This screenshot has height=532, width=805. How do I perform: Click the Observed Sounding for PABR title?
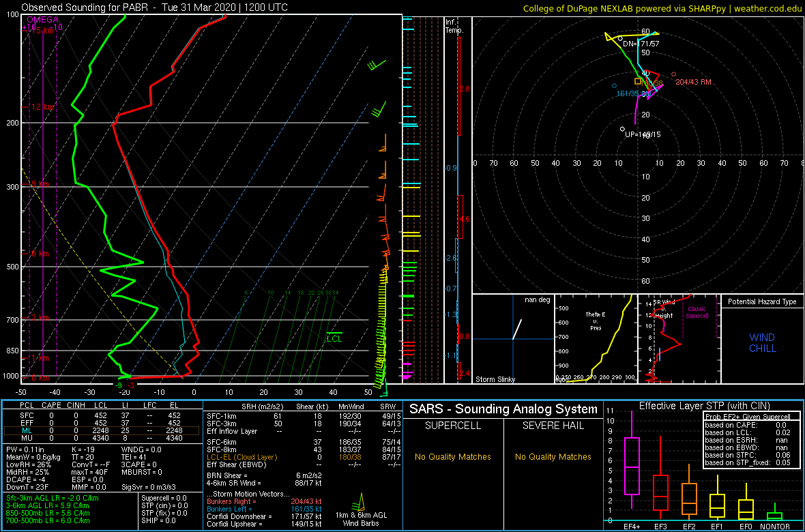coord(155,8)
